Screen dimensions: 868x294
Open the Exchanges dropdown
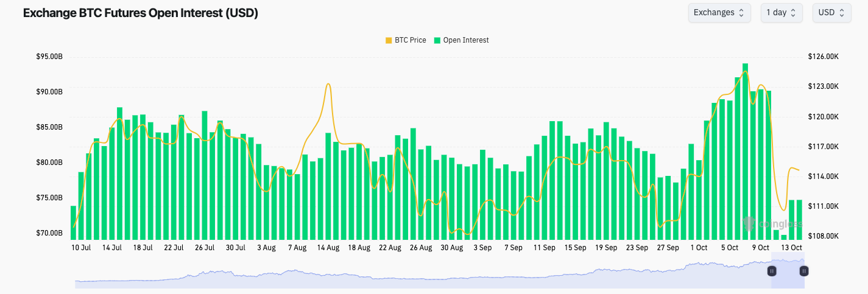click(719, 13)
